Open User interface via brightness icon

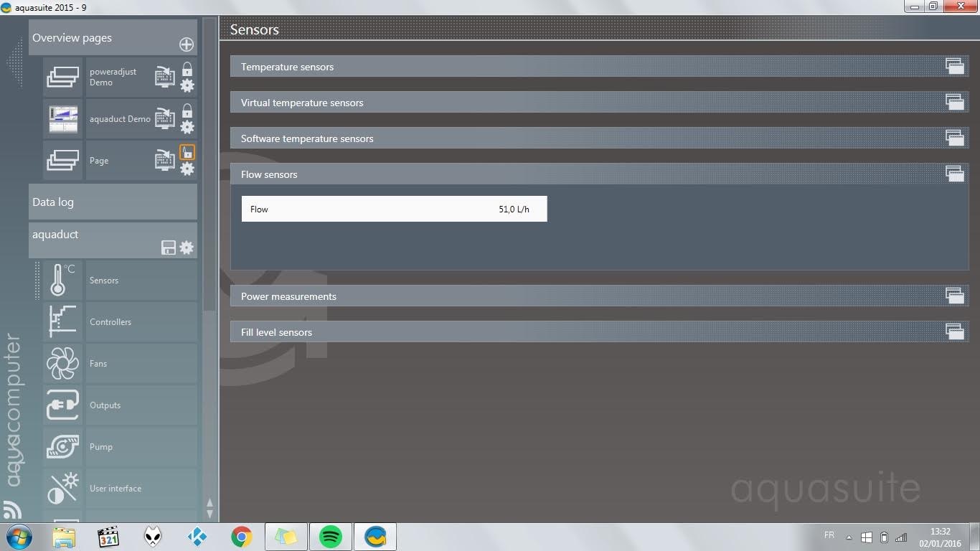point(63,488)
